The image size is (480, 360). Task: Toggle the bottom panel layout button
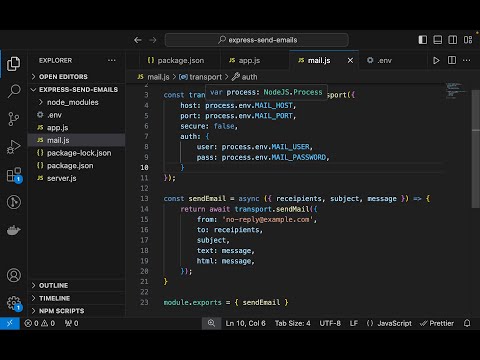tap(438, 40)
